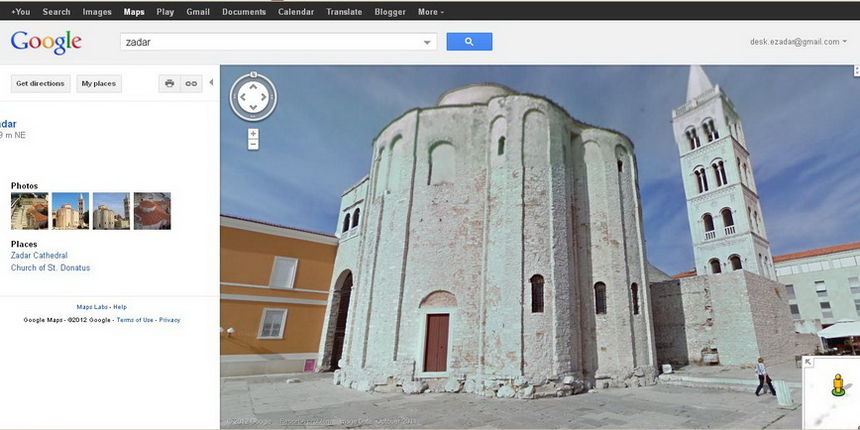This screenshot has width=860, height=430.
Task: Zoom out with the minus button
Action: point(253,145)
